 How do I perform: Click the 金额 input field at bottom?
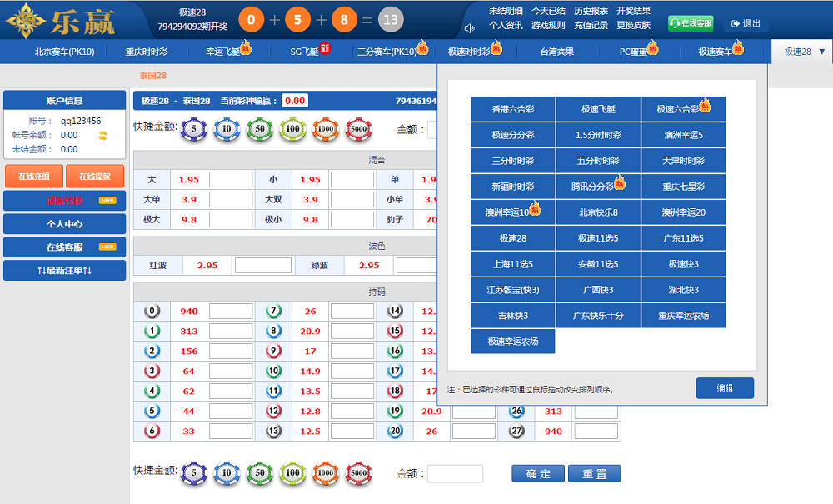455,473
